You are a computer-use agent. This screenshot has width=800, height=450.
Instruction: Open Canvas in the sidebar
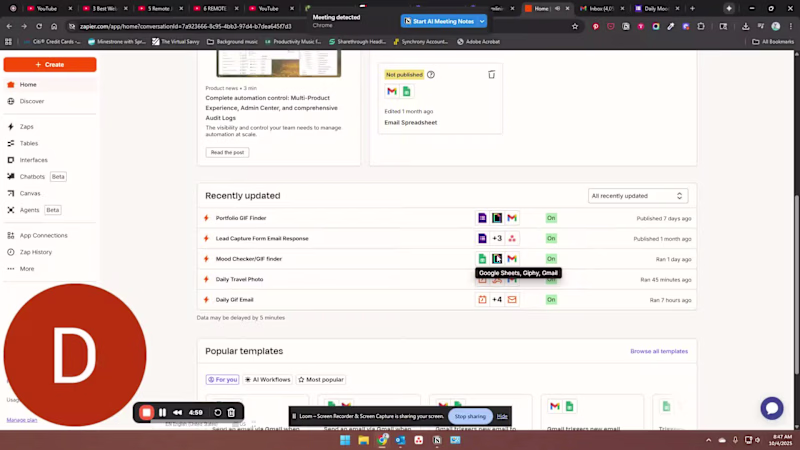coord(49,193)
